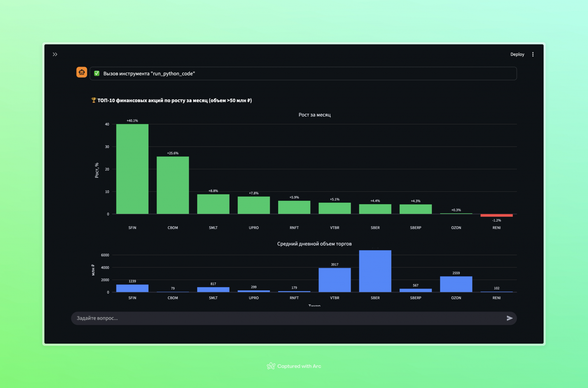Select the blue SMLT volume bar

click(213, 290)
